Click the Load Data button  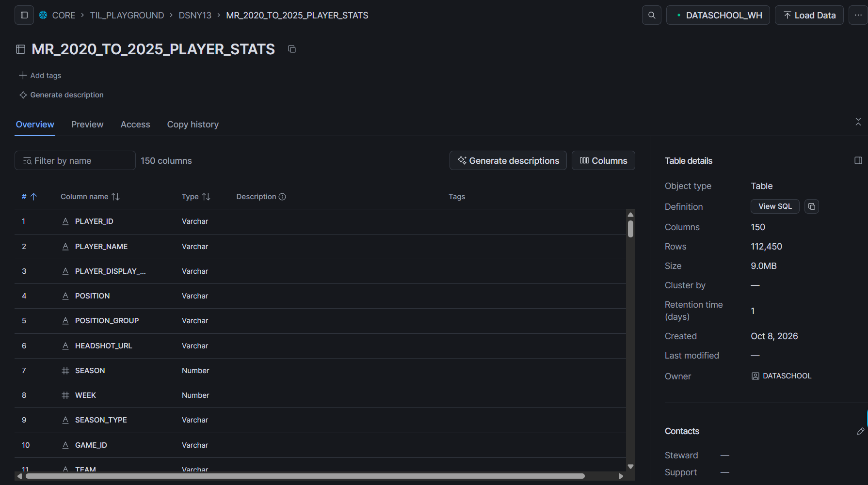[x=809, y=15]
